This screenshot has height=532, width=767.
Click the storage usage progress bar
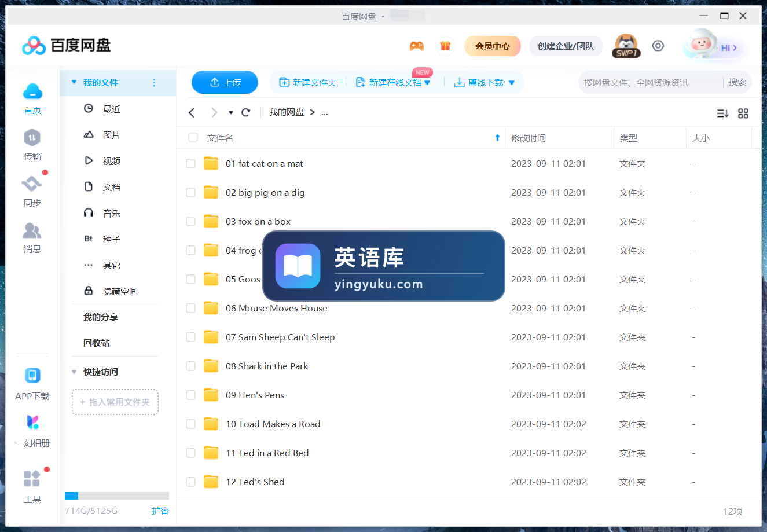point(117,496)
